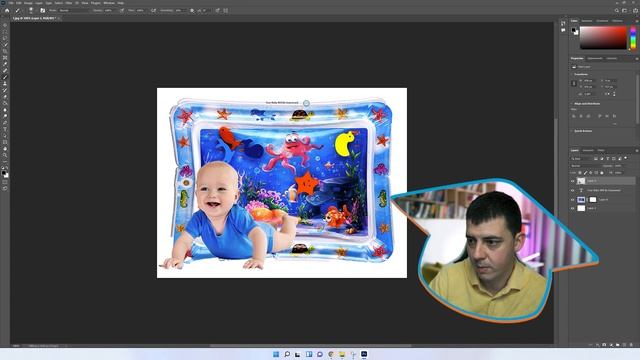Pick a shade in the Color panel field

point(603,38)
